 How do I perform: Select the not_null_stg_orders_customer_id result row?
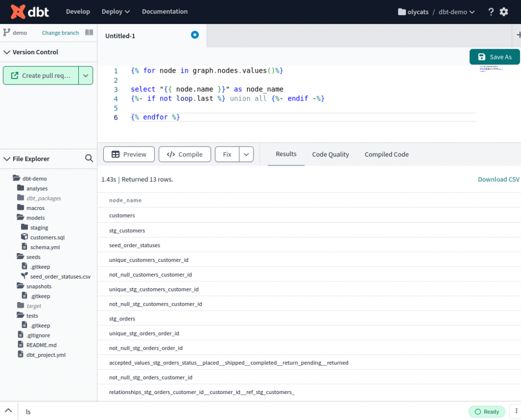pyautogui.click(x=309, y=377)
